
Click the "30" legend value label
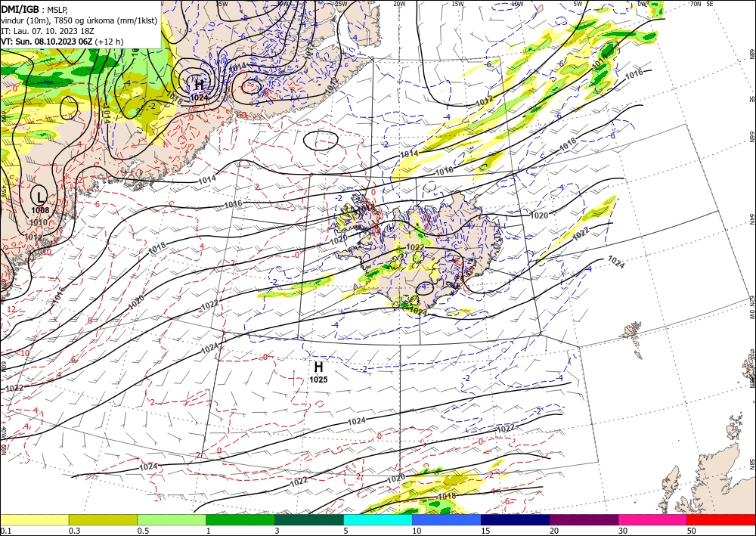pos(623,531)
